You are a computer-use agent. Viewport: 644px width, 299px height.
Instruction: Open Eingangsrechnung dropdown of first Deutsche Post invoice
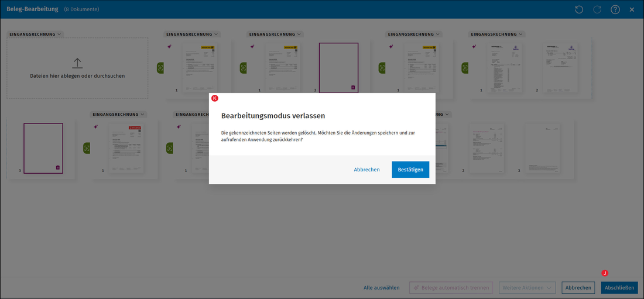192,34
